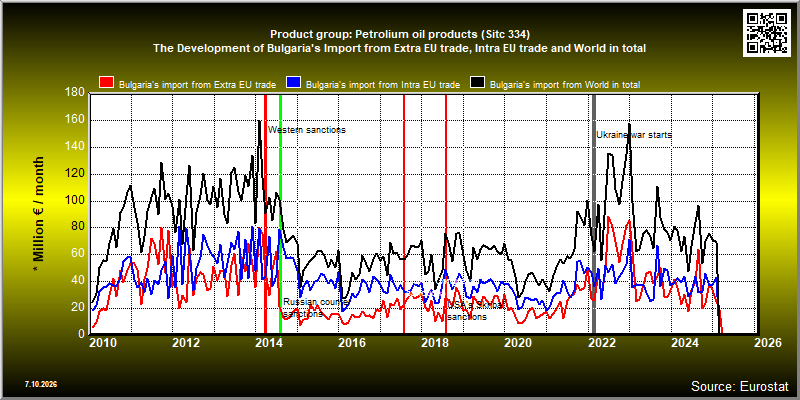Screen dimensions: 800x400
Task: Click the 2018 x-axis label
Action: click(x=436, y=343)
